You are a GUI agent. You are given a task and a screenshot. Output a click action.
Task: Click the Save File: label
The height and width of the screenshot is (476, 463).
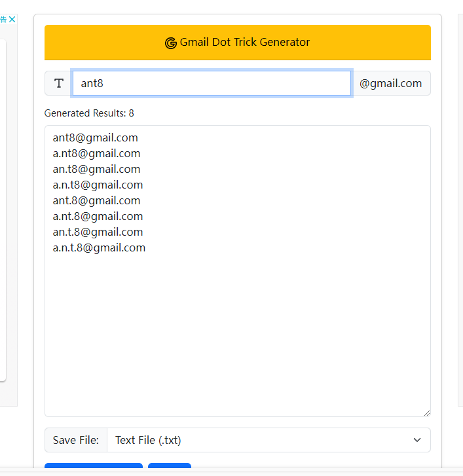76,440
